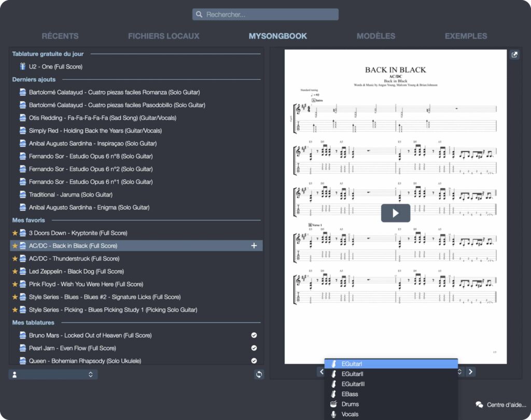Click the microphone icon beside Vocals
Viewport: 531px width, 420px height.
tap(333, 414)
